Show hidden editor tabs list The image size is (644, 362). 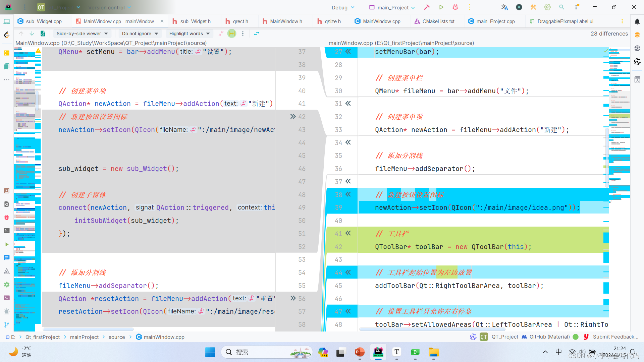tap(622, 21)
